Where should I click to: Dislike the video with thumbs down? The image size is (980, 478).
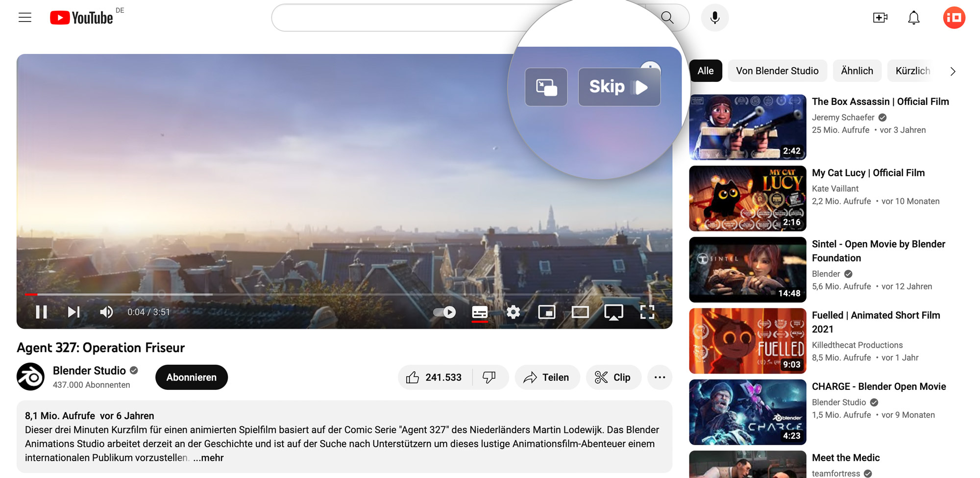click(489, 377)
